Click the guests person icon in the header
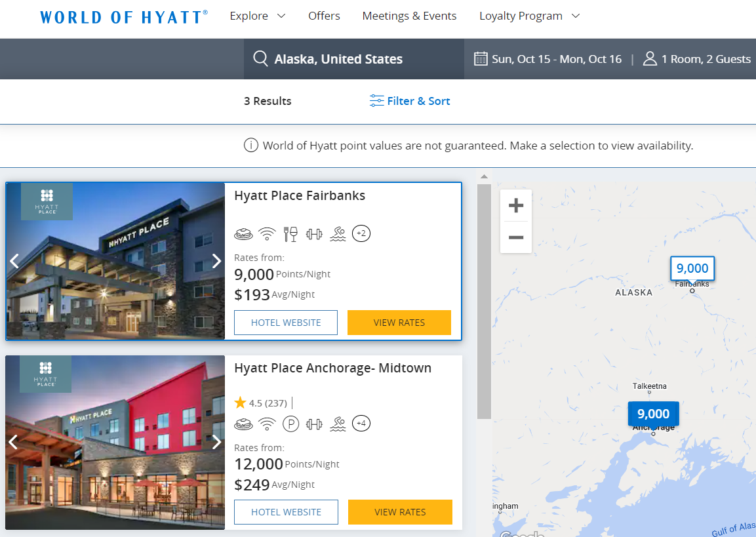This screenshot has height=537, width=756. click(648, 58)
